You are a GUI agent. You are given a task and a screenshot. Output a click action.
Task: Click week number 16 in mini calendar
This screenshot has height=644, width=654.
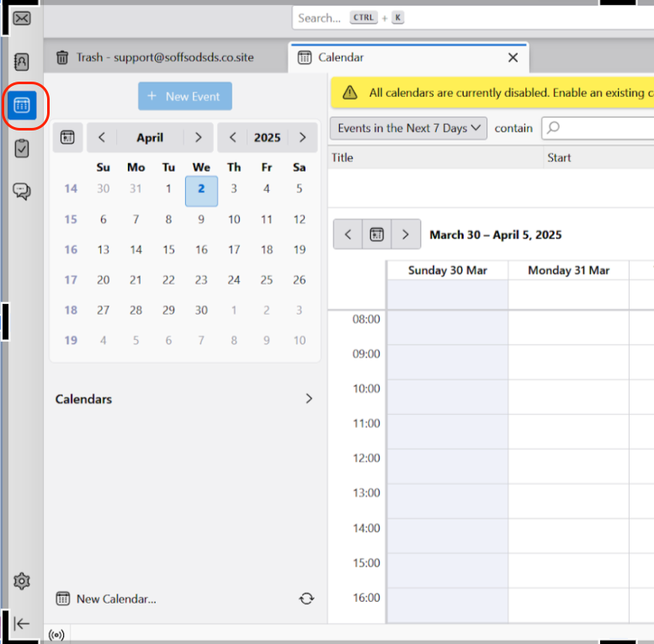[x=71, y=249]
